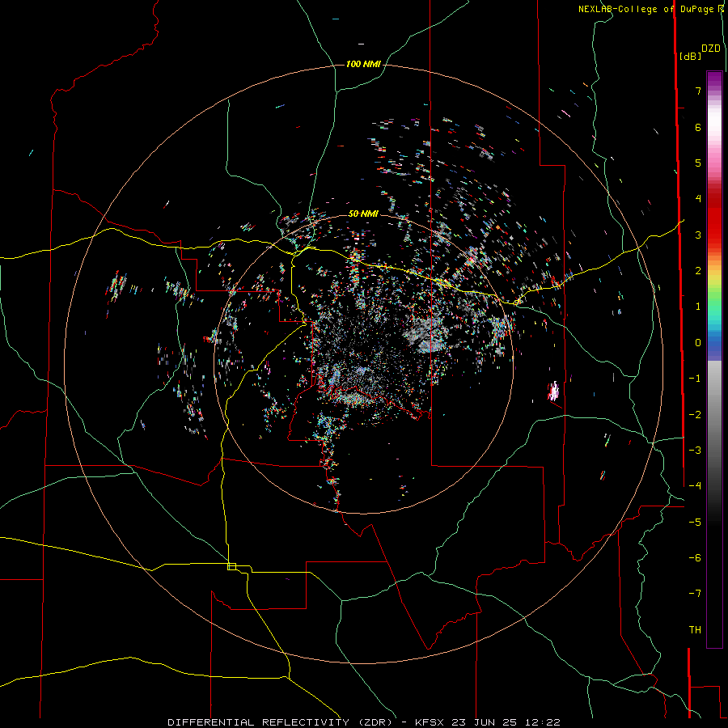The height and width of the screenshot is (728, 728).
Task: Click the bright white-pink echo blob east of radar
Action: (x=553, y=391)
